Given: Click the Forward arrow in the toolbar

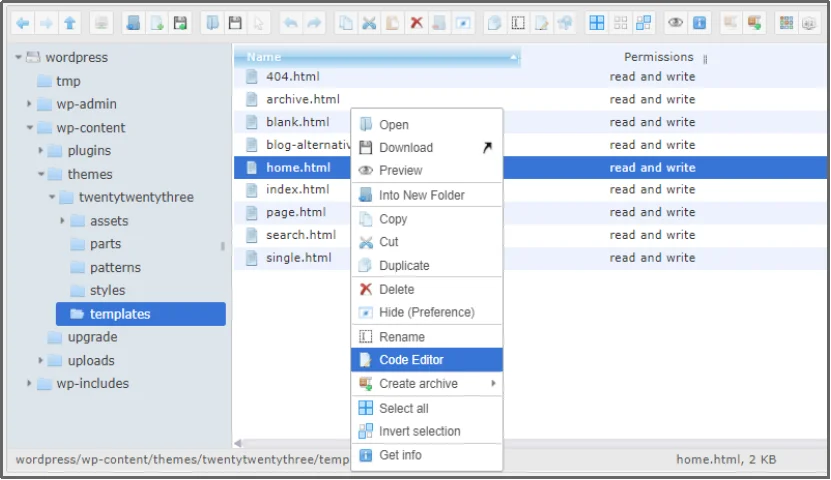Looking at the screenshot, I should pos(47,23).
